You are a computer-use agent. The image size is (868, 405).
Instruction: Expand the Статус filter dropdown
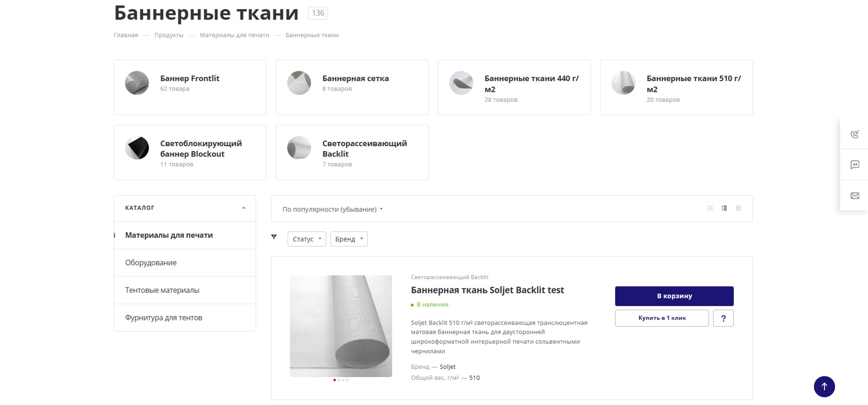click(307, 239)
